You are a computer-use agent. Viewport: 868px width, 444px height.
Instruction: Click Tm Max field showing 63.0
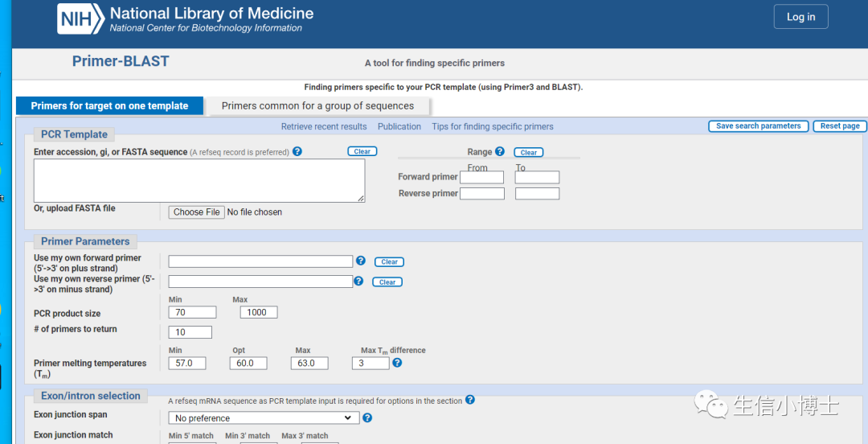pyautogui.click(x=309, y=363)
